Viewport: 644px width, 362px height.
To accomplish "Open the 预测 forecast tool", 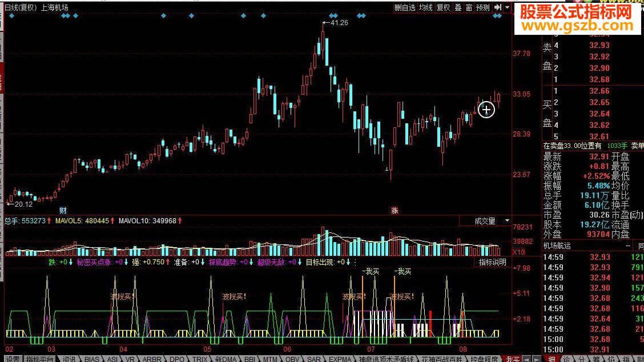I will point(483,7).
